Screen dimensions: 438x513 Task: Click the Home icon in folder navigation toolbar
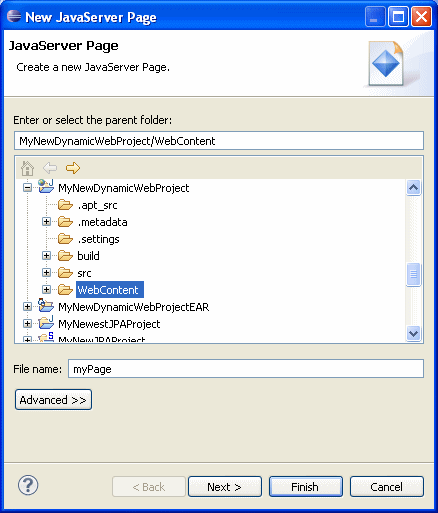coord(27,168)
